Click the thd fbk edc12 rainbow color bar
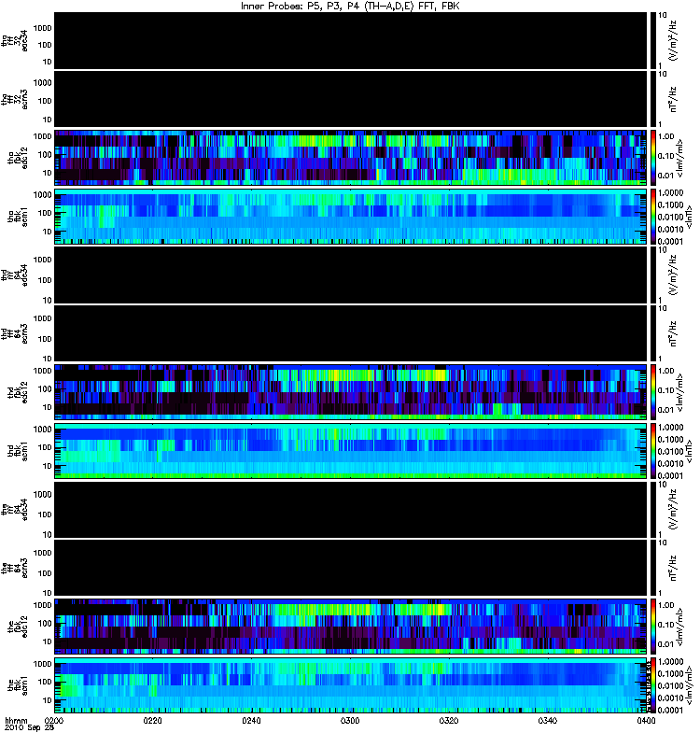 click(x=653, y=392)
